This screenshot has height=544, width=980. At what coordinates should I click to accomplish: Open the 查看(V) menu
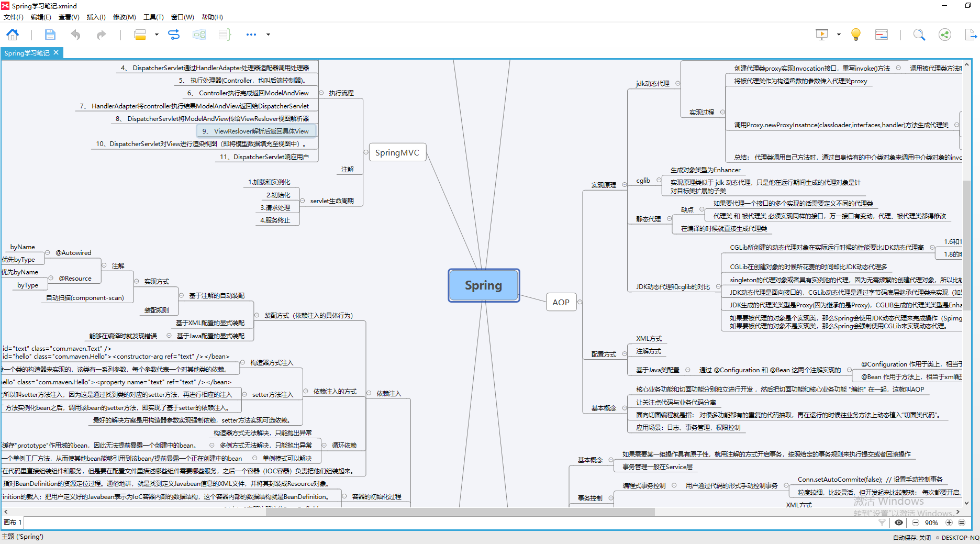[69, 17]
